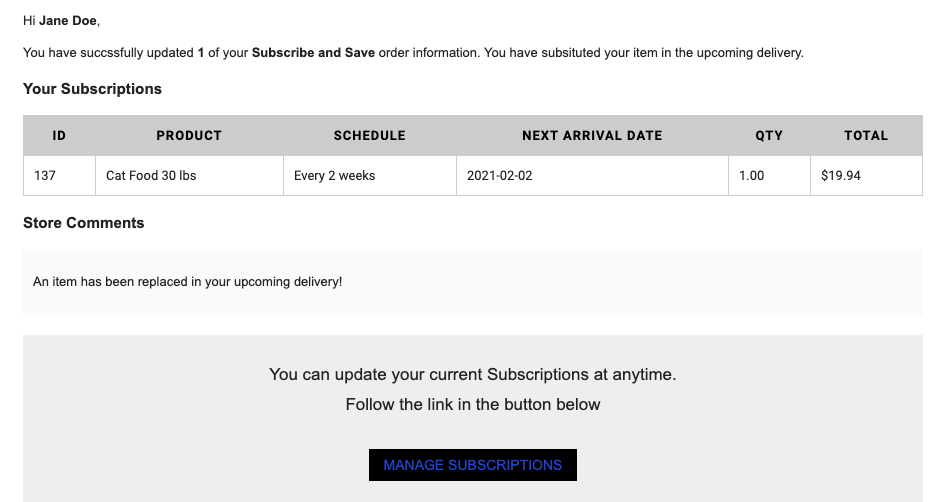The image size is (947, 502).
Task: Click the update your current Subscriptions text
Action: click(473, 375)
